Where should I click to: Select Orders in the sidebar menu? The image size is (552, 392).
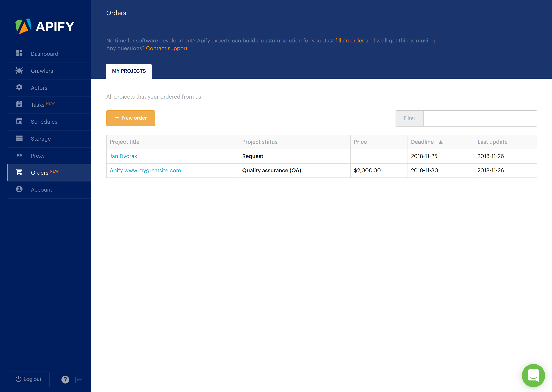point(40,173)
